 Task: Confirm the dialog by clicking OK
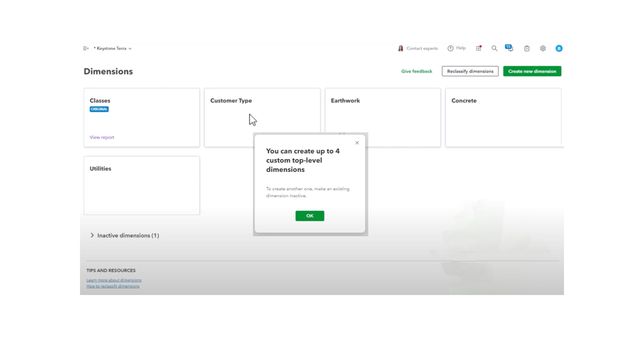click(309, 216)
